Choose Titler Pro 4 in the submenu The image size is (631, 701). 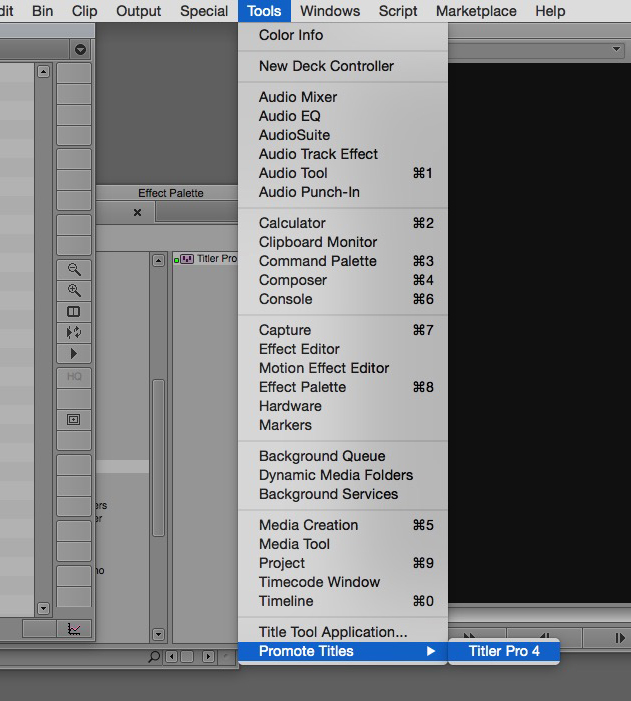pyautogui.click(x=504, y=651)
